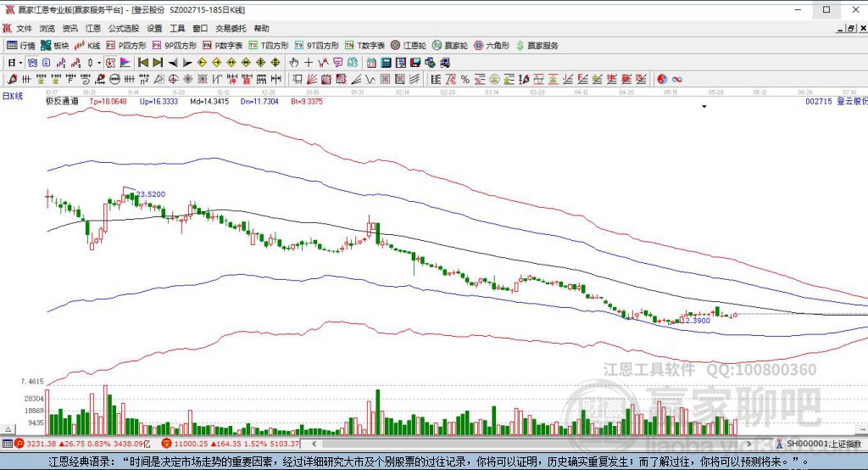Viewport: 868px width, 470px height.
Task: Open the 9P四方形 tool
Action: (175, 46)
